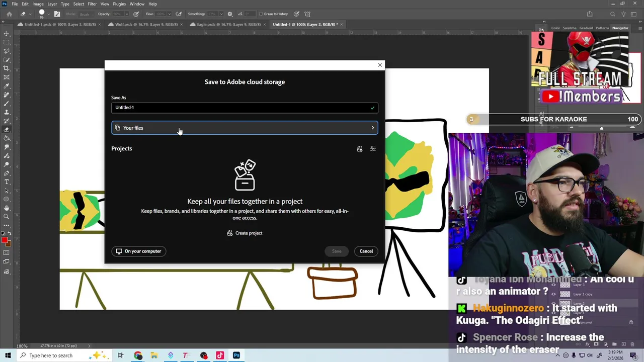Screen dimensions: 644x362
Task: Select the Eraser tool in toolbar
Action: pos(7,129)
